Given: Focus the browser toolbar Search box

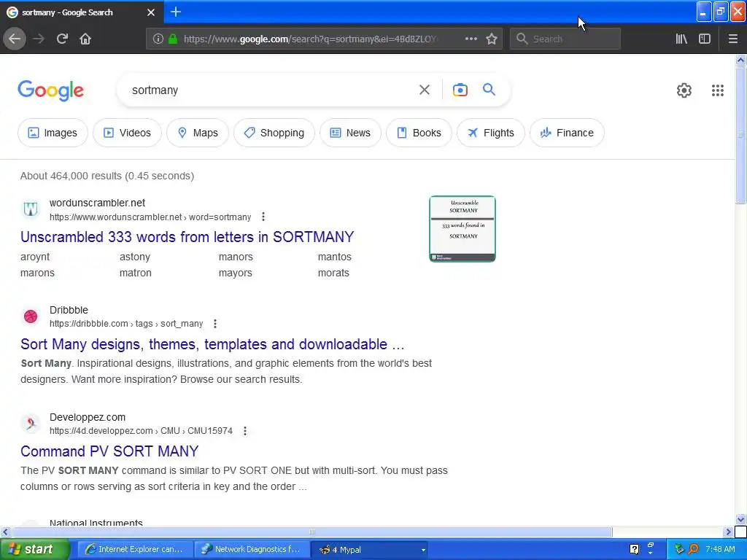Looking at the screenshot, I should [565, 39].
